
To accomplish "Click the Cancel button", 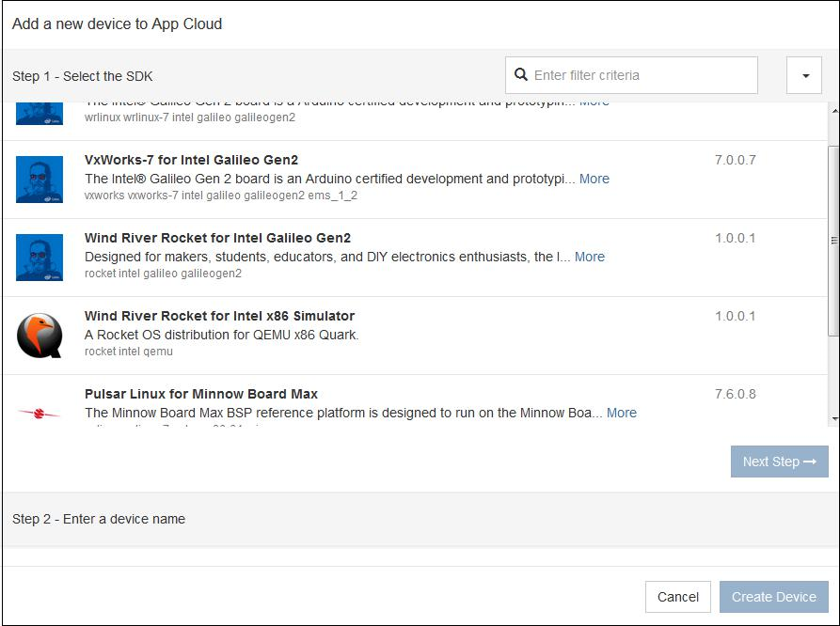I will tap(677, 597).
